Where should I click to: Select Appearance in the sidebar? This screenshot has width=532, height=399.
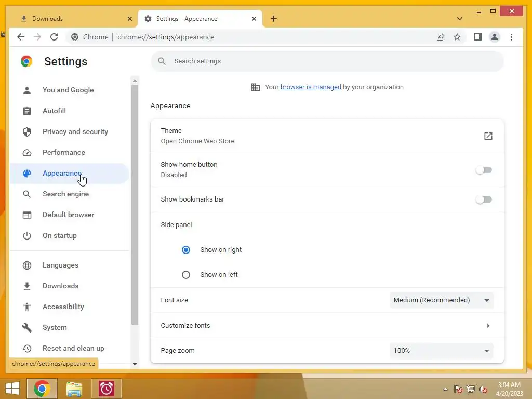point(69,174)
